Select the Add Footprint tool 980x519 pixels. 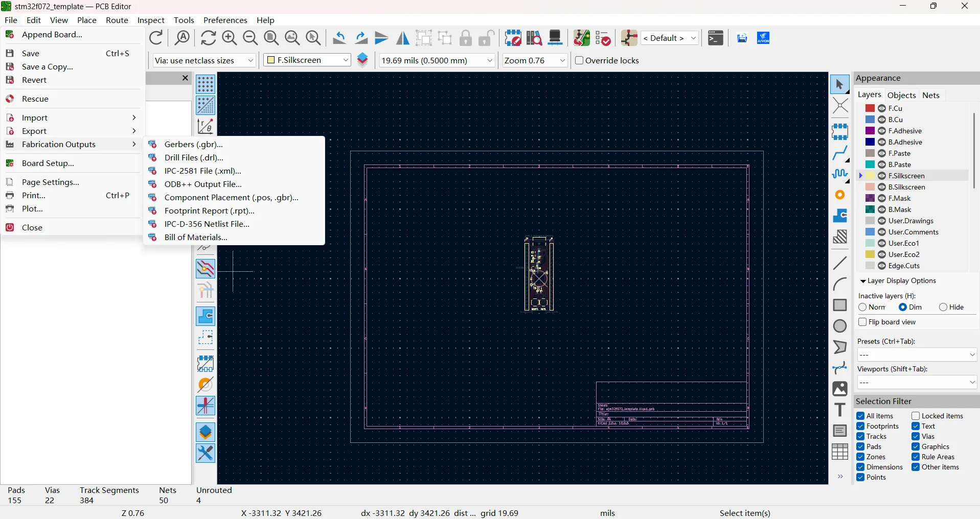[840, 131]
